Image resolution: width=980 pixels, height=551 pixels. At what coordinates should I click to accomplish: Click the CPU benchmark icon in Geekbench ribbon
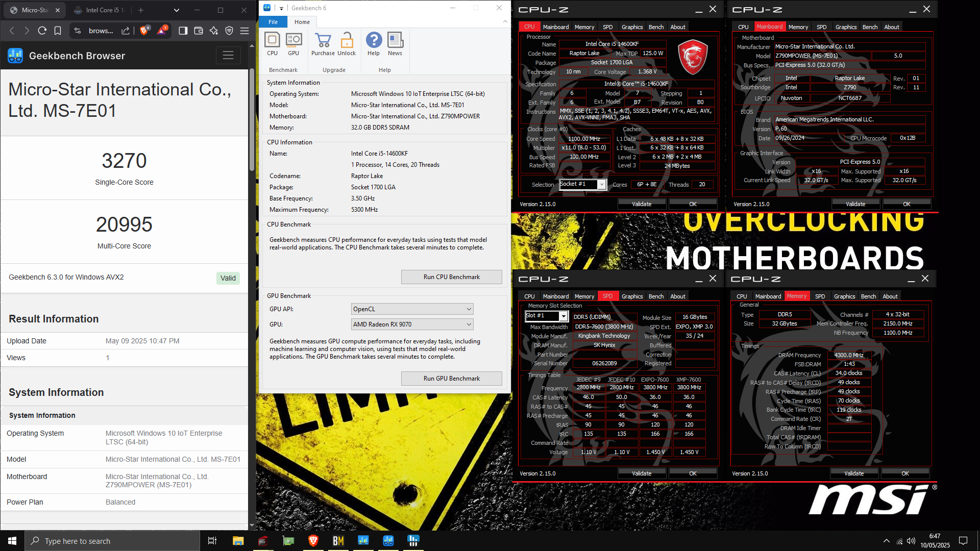coord(272,44)
